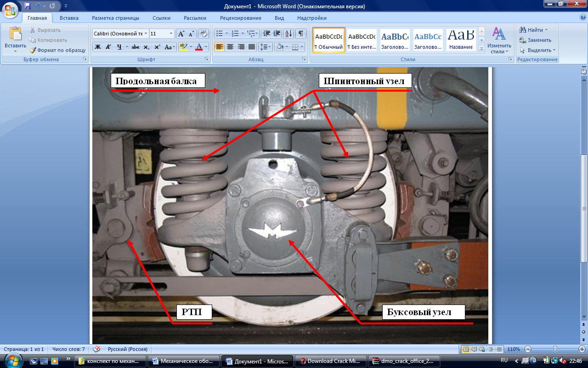Toggle show paragraph marks (¶)
588x368 pixels.
300,34
